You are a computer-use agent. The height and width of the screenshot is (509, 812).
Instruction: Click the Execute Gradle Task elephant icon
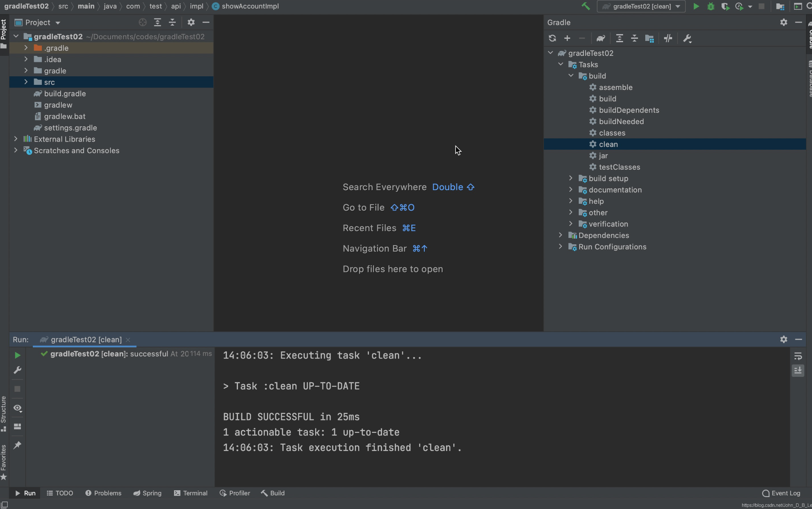[600, 38]
